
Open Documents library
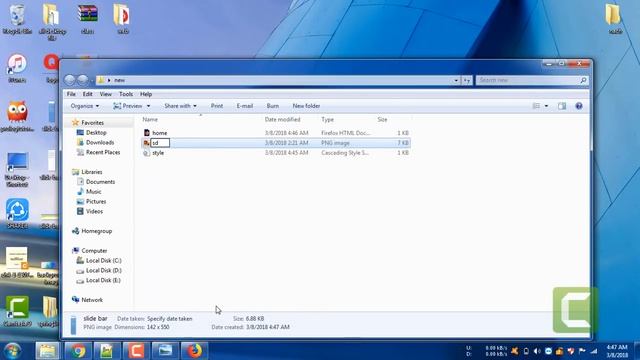[100, 182]
